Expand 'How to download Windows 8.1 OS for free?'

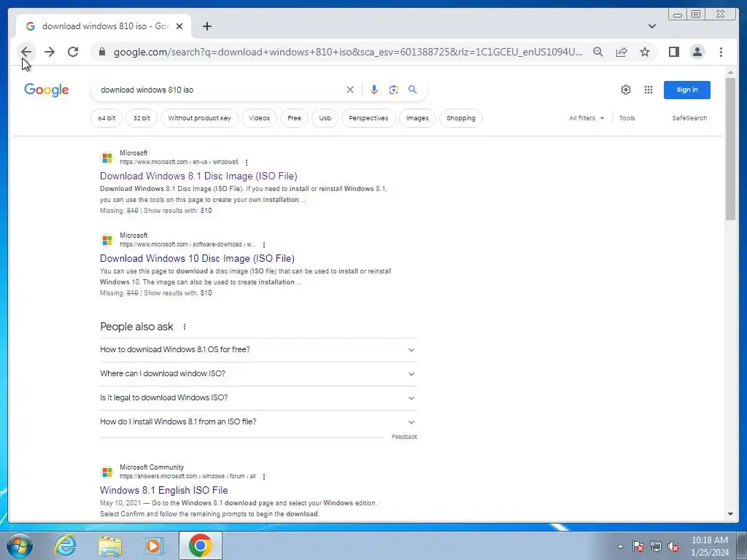[258, 349]
